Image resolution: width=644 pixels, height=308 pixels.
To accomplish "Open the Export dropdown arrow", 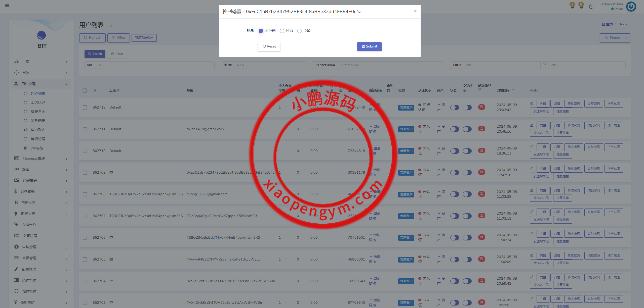I will coord(626,38).
